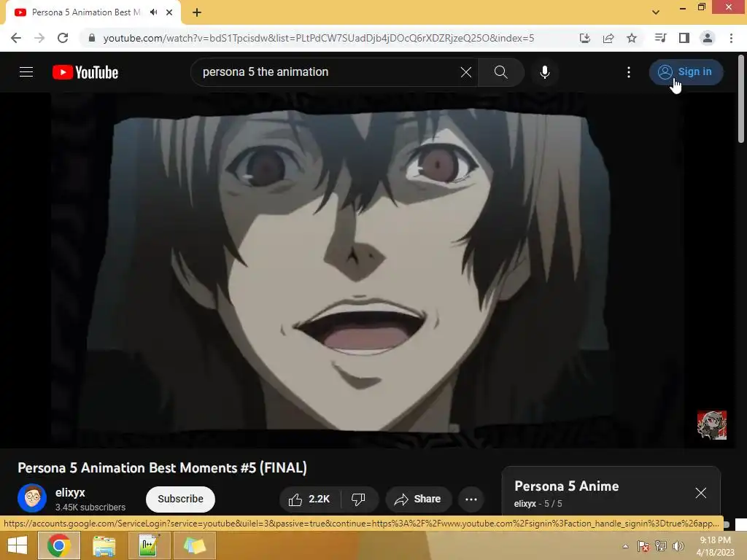Clear the search text with X

pyautogui.click(x=466, y=72)
